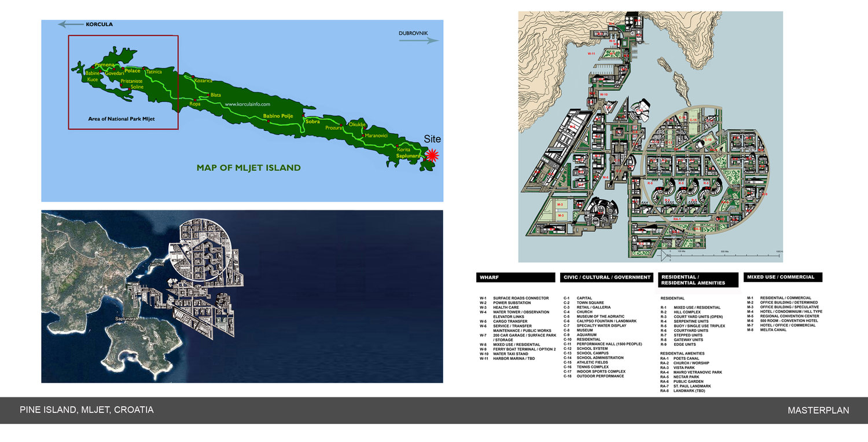Viewport: 868px width, 442px height.
Task: Click legend entry RA-3 Vista Park
Action: click(678, 368)
